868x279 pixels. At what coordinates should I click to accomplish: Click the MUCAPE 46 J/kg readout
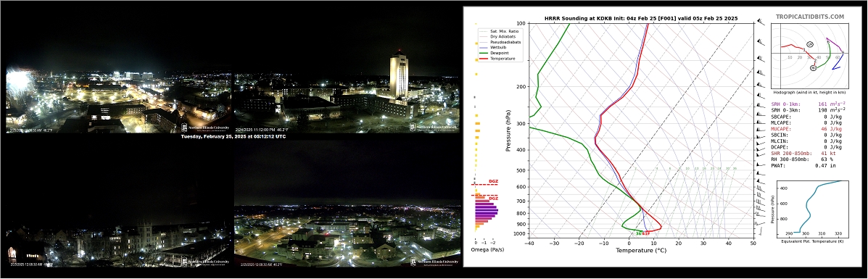coord(806,129)
